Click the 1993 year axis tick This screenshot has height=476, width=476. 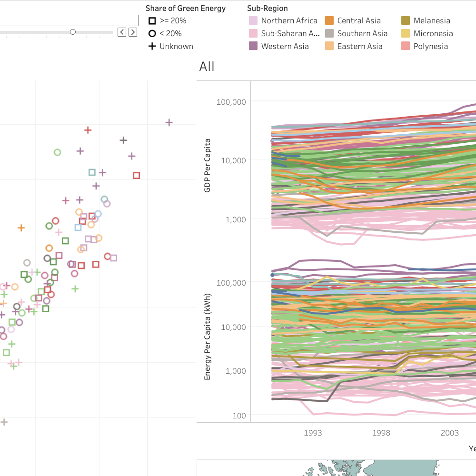tap(313, 433)
